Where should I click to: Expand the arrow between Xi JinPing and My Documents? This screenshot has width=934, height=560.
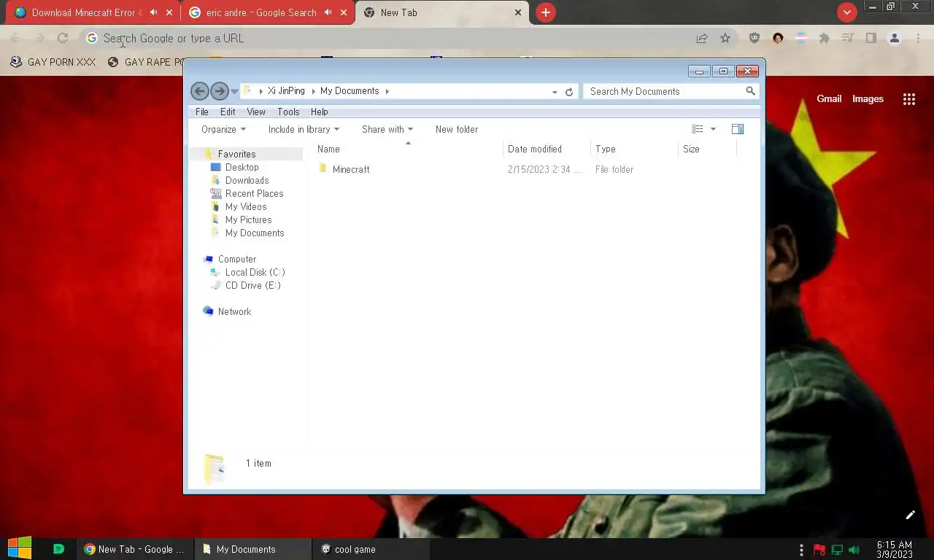pos(313,91)
